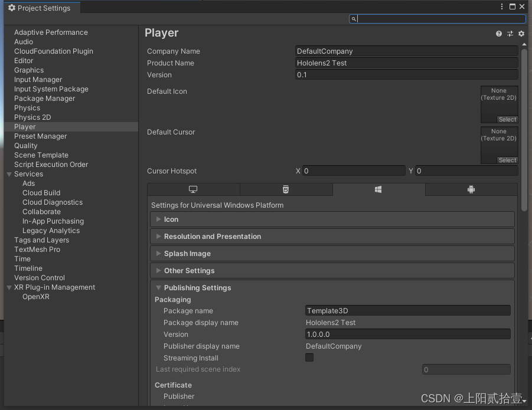This screenshot has height=410, width=532.
Task: Collapse the Publishing Settings section
Action: [x=332, y=288]
